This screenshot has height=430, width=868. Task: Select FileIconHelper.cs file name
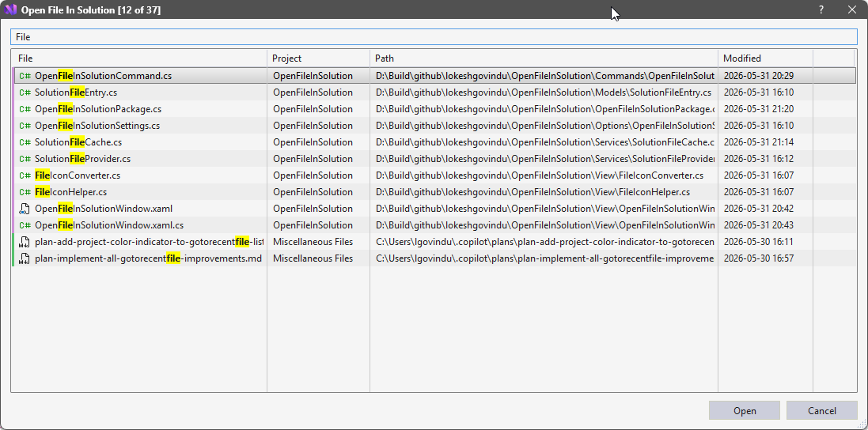point(71,192)
